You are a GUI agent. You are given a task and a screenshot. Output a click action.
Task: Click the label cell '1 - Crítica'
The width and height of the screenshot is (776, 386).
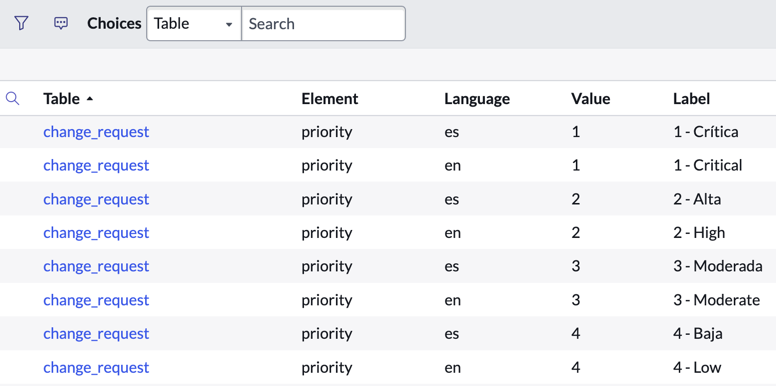pos(705,132)
